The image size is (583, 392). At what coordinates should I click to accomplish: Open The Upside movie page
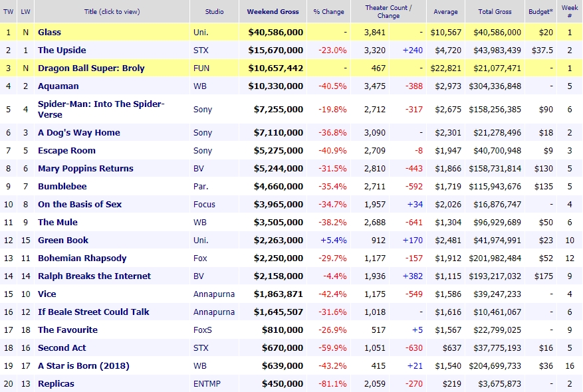click(x=62, y=50)
